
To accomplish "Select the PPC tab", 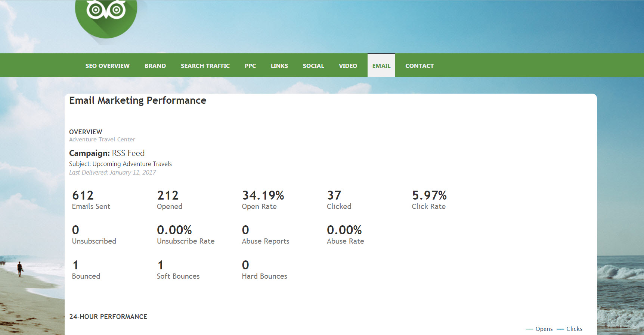I will [x=250, y=66].
